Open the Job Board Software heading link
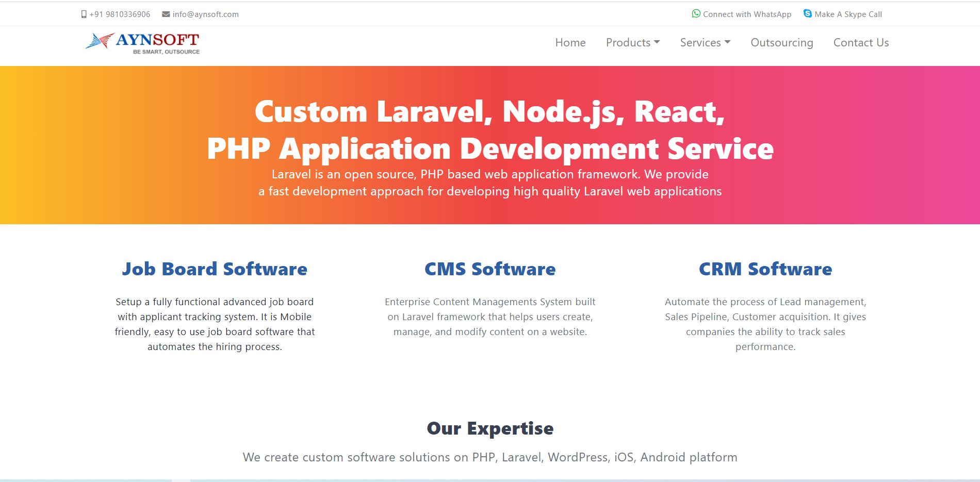980x482 pixels. [x=215, y=269]
